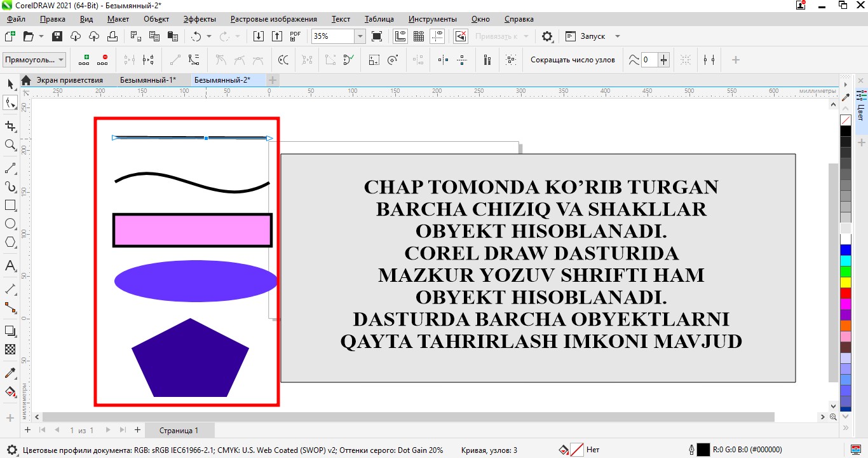Image resolution: width=868 pixels, height=458 pixels.
Task: Select the Zoom magnifier tool
Action: pyautogui.click(x=10, y=145)
